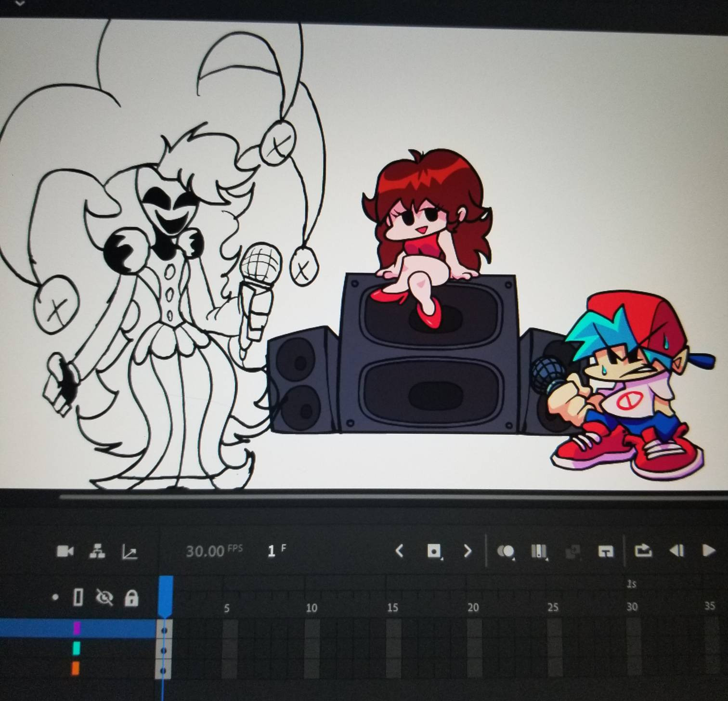
Task: Click the blue playhead at frame 1
Action: click(x=166, y=596)
